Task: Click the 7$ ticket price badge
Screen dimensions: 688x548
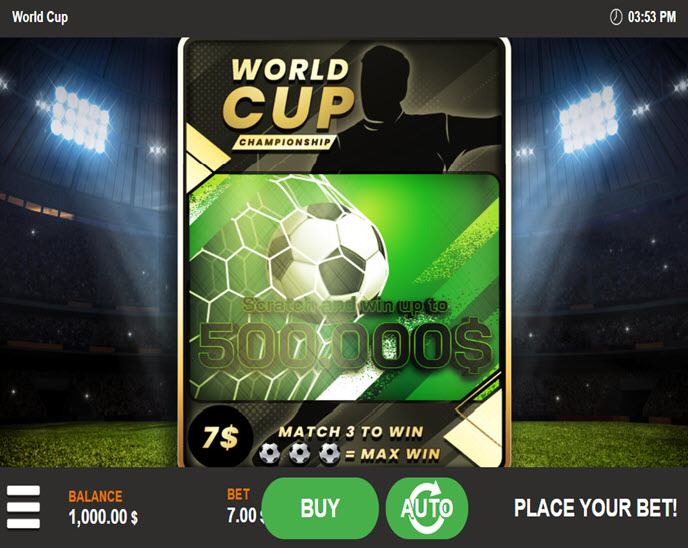Action: pyautogui.click(x=220, y=437)
